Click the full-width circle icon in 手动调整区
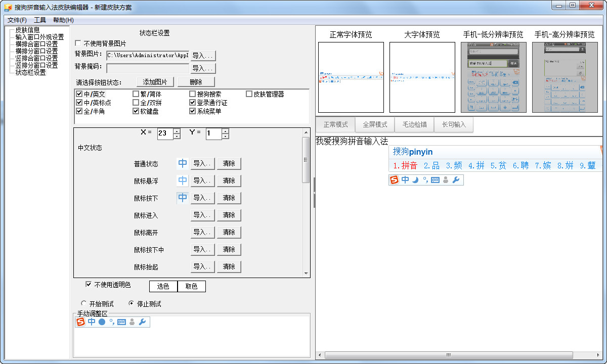 point(102,322)
